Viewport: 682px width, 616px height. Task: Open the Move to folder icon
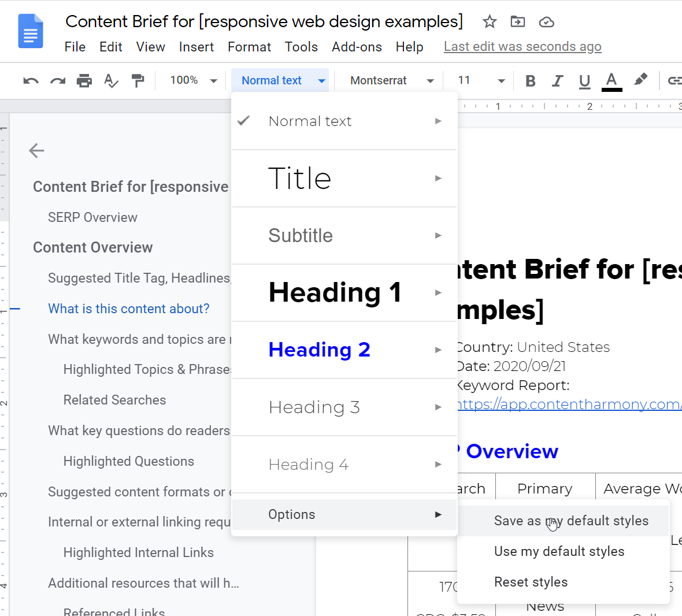[518, 22]
